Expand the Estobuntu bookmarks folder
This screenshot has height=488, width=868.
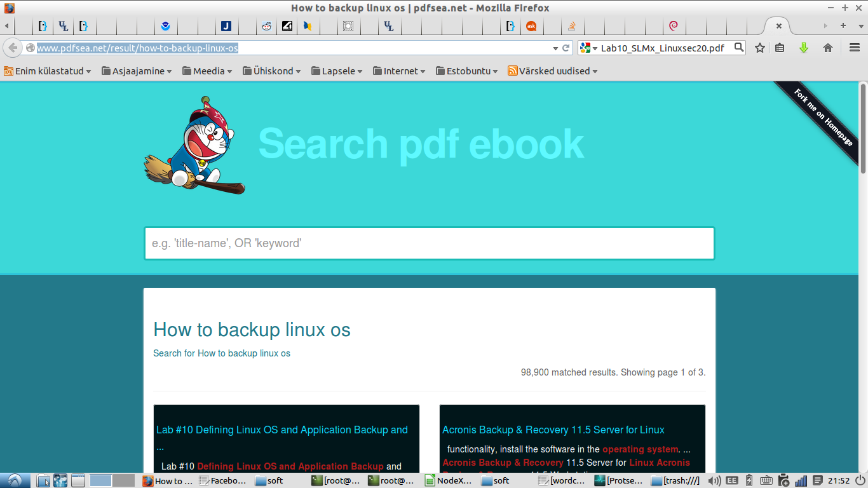coord(467,71)
